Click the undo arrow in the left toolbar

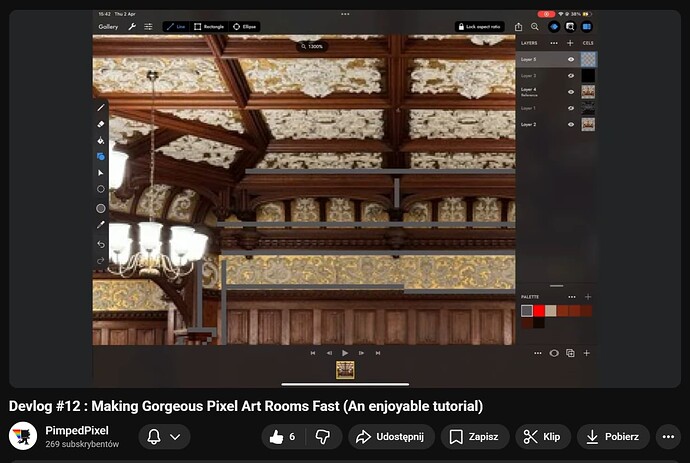click(101, 244)
